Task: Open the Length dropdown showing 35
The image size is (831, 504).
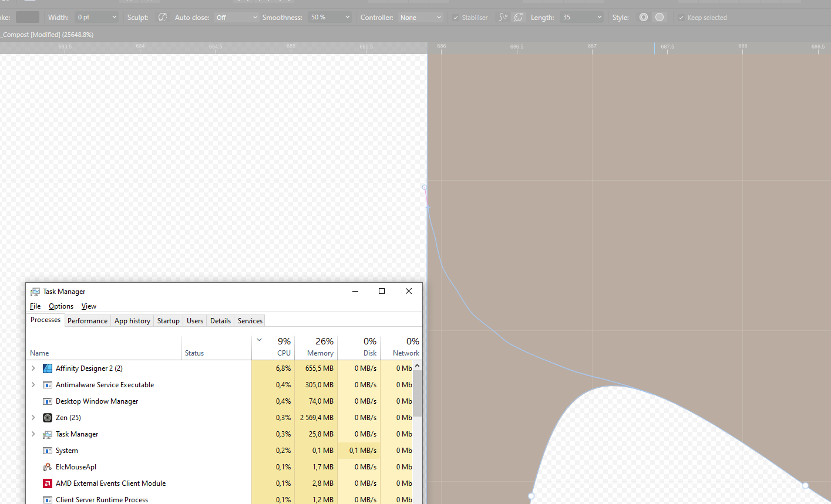Action: 581,18
